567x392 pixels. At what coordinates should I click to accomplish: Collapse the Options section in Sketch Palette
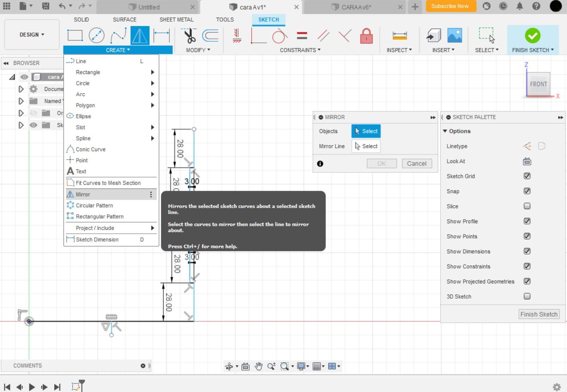[445, 131]
